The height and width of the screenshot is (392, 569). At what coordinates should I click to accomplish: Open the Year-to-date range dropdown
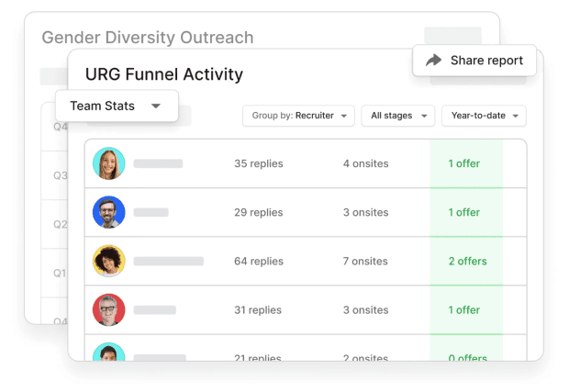484,116
